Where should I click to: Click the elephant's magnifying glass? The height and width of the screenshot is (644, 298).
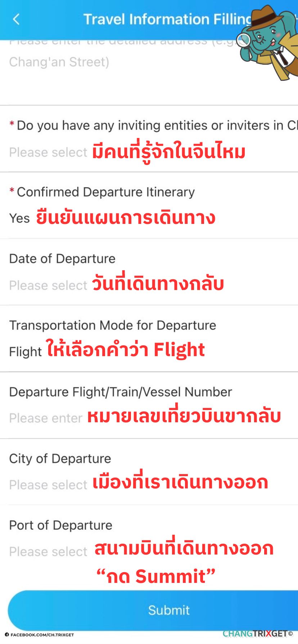pos(244,40)
